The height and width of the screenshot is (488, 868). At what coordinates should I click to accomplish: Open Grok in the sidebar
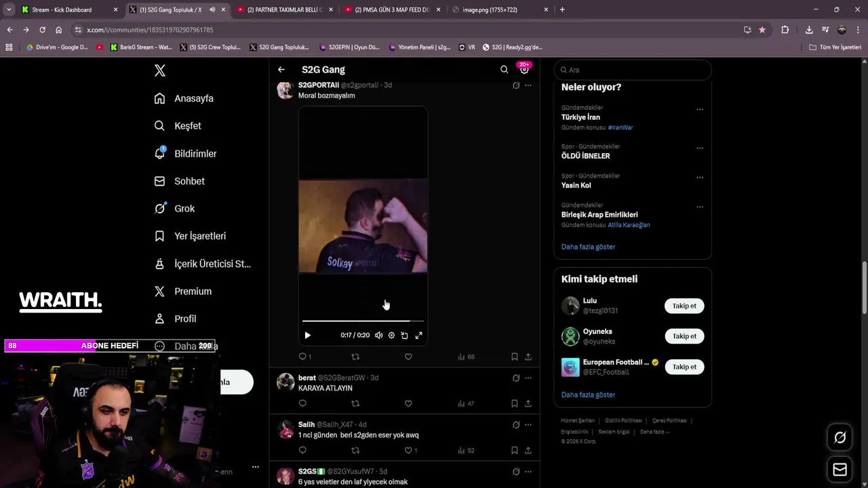174,209
